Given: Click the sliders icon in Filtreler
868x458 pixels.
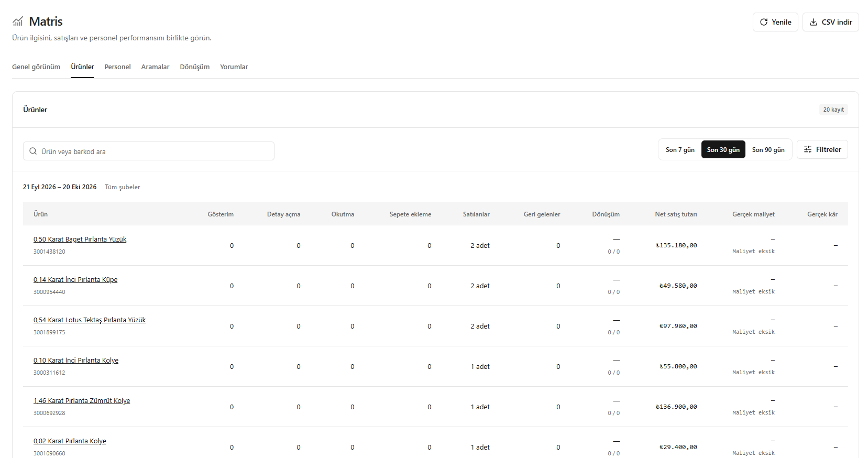Looking at the screenshot, I should coord(808,149).
